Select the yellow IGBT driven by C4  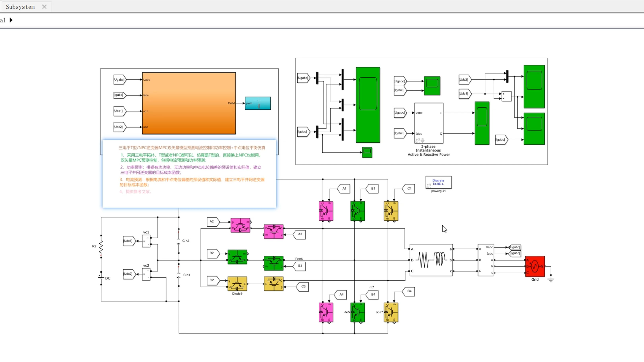(391, 313)
